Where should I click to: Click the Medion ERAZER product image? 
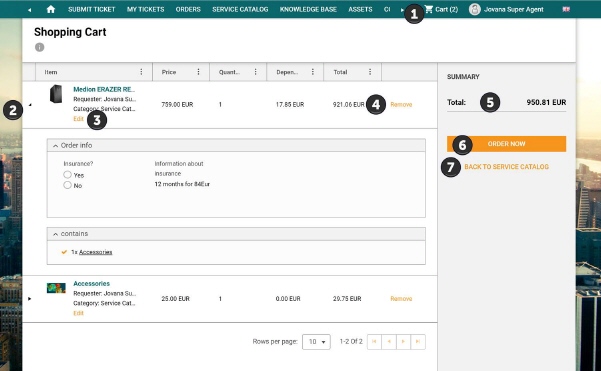pos(56,94)
